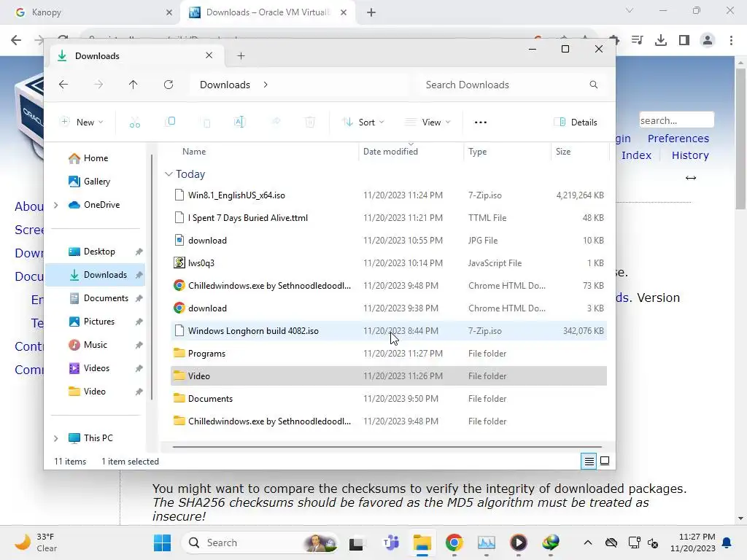Open the See more ellipsis menu
Screen dimensions: 747x560
[x=481, y=122]
